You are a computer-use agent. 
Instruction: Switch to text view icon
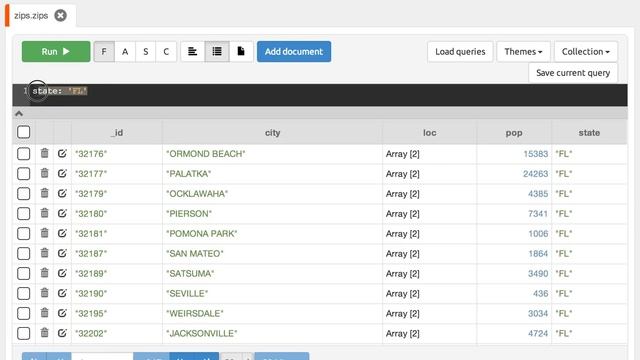pyautogui.click(x=192, y=51)
